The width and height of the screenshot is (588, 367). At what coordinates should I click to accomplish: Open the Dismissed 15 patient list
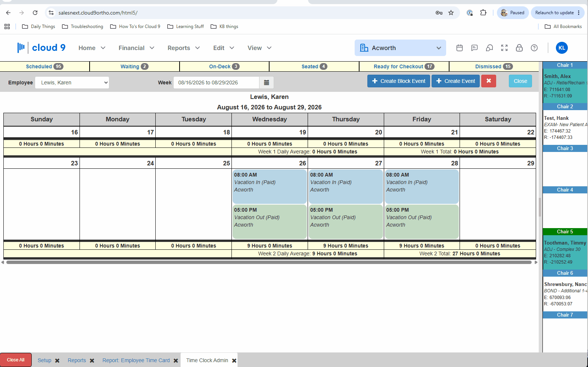[x=494, y=66]
